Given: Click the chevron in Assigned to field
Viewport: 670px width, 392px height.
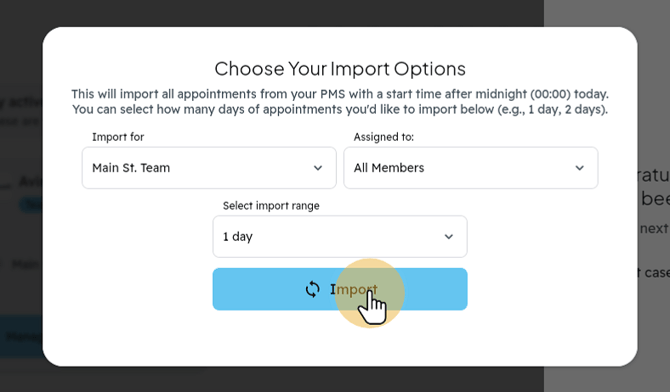Looking at the screenshot, I should [x=579, y=168].
